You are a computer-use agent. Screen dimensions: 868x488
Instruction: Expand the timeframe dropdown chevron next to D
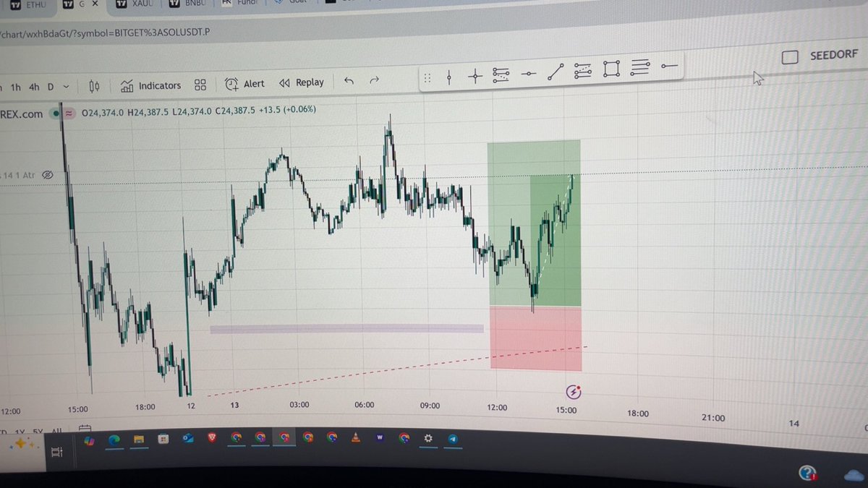pyautogui.click(x=66, y=85)
